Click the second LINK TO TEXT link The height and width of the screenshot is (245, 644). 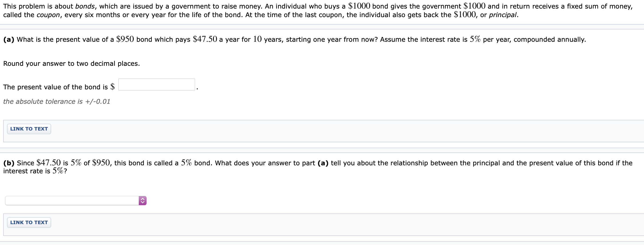pyautogui.click(x=29, y=222)
